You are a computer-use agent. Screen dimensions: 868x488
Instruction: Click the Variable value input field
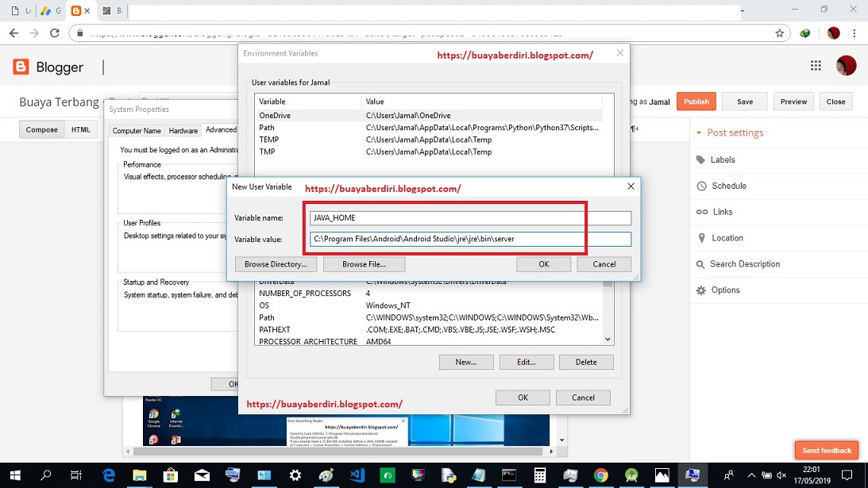(470, 239)
